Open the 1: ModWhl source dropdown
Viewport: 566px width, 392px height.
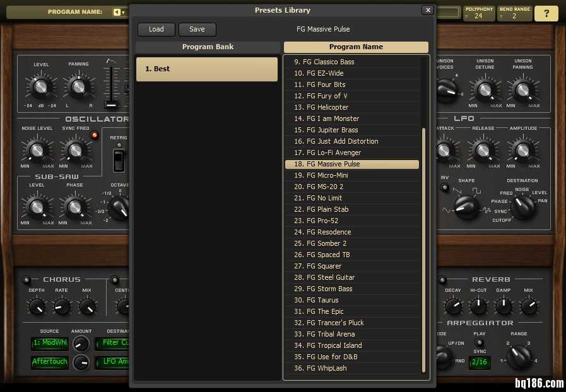coord(50,343)
